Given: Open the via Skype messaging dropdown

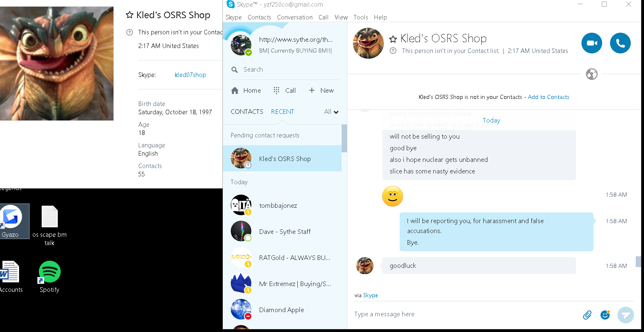Looking at the screenshot, I should pyautogui.click(x=370, y=295).
